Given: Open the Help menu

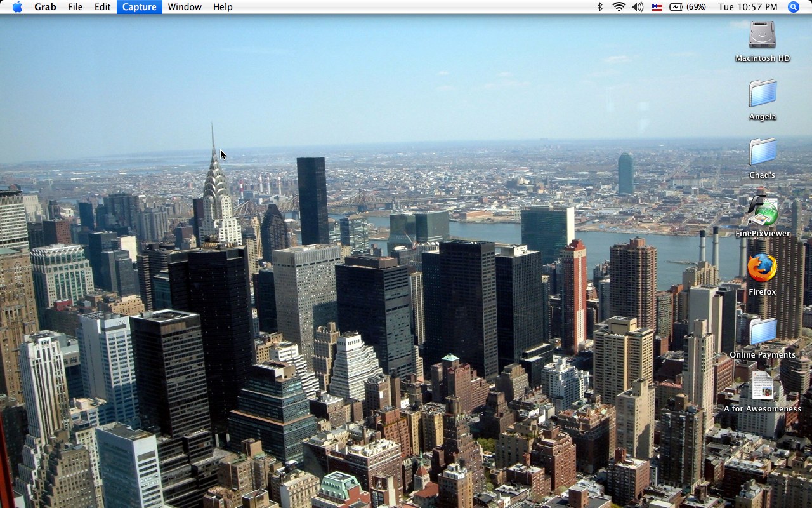Looking at the screenshot, I should tap(223, 7).
